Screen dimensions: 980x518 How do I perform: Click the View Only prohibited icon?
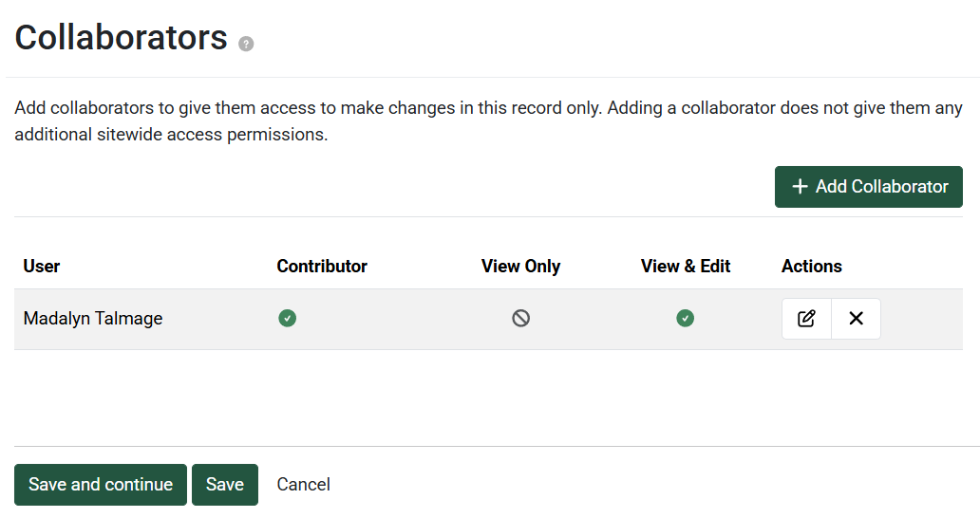(x=520, y=319)
